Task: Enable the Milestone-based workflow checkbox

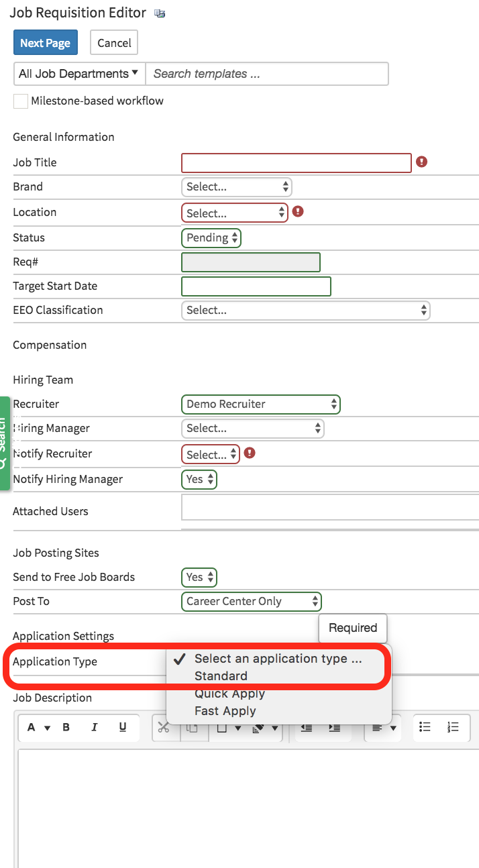Action: coord(20,101)
